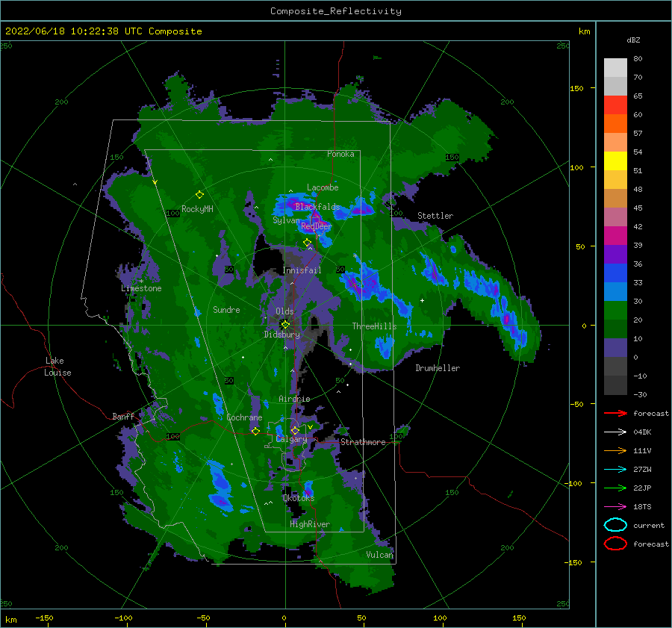Click the cyan current ellipse legend icon
Image resolution: width=672 pixels, height=628 pixels.
coord(615,525)
